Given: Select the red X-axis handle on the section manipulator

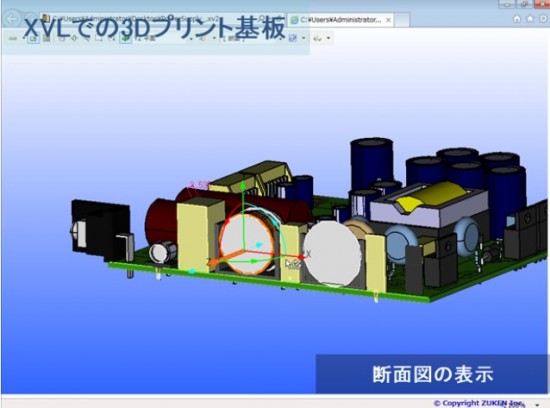Looking at the screenshot, I should (301, 257).
